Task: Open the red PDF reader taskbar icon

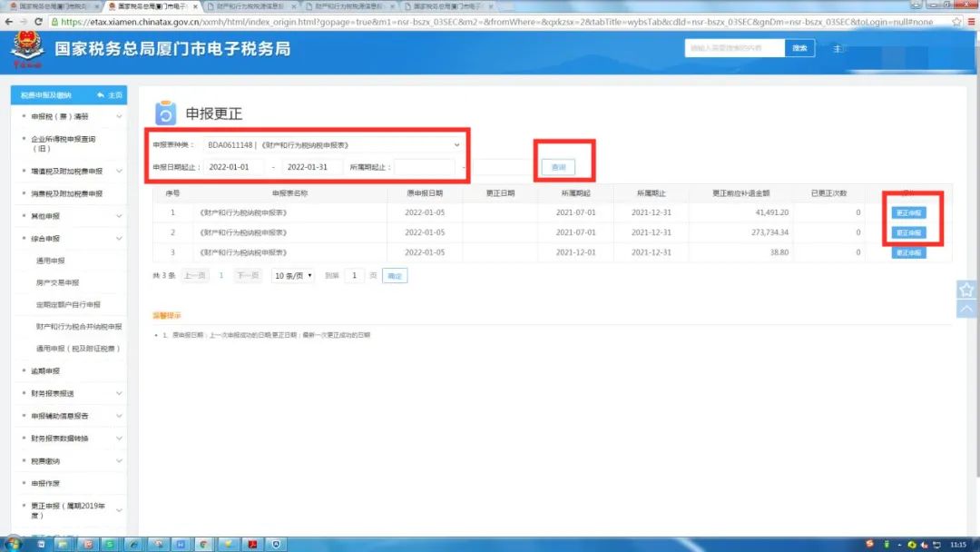Action: tap(252, 545)
